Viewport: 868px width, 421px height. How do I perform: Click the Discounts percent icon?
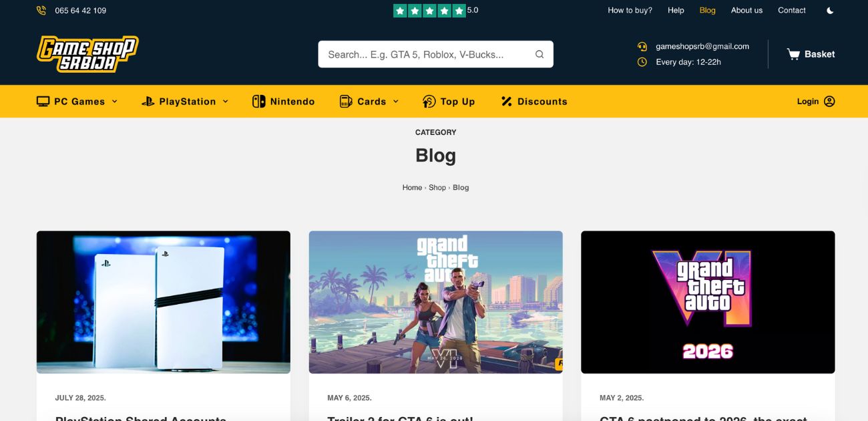(507, 102)
